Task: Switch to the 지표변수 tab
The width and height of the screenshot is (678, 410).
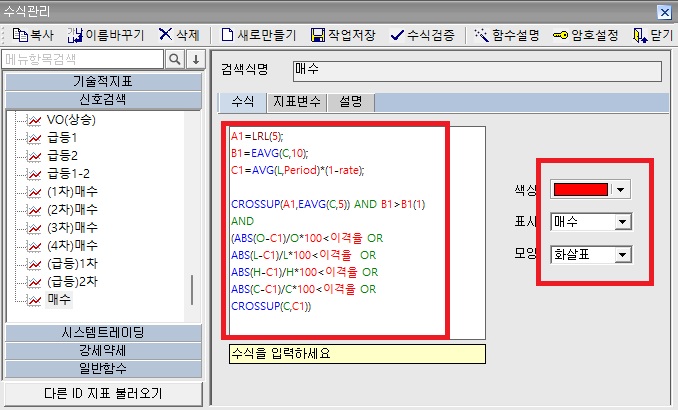Action: click(x=297, y=102)
